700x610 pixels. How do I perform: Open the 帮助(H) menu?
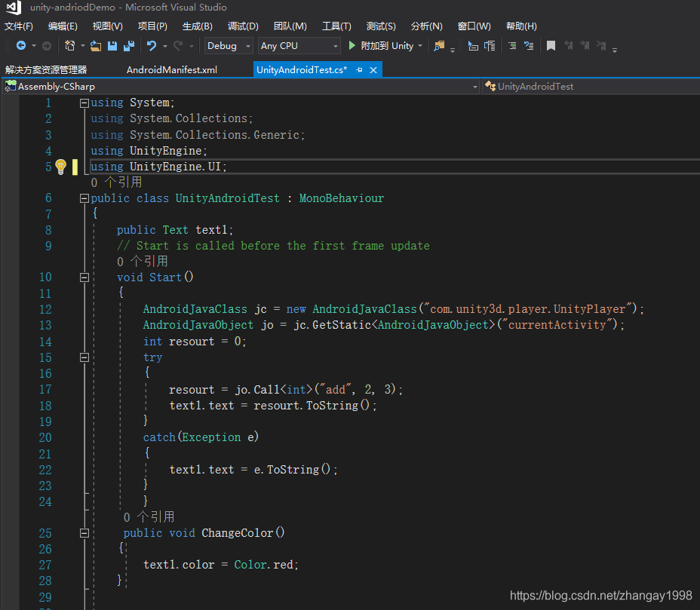(x=521, y=26)
